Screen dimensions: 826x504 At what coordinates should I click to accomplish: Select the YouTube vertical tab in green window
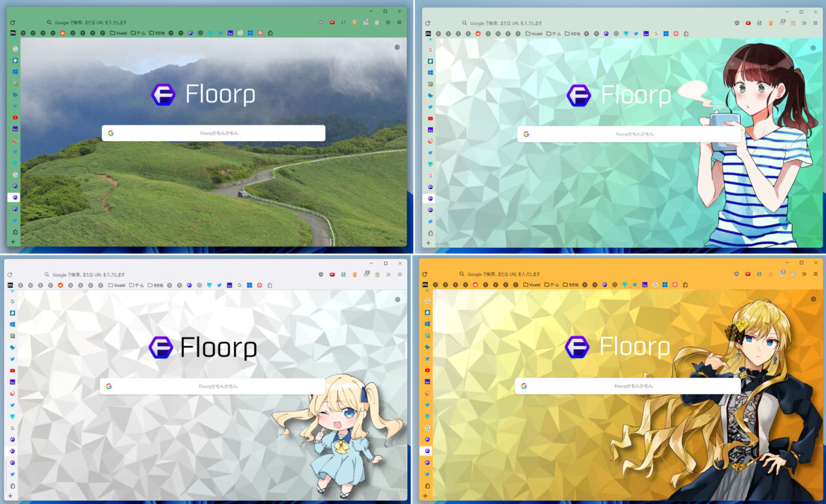[x=15, y=117]
